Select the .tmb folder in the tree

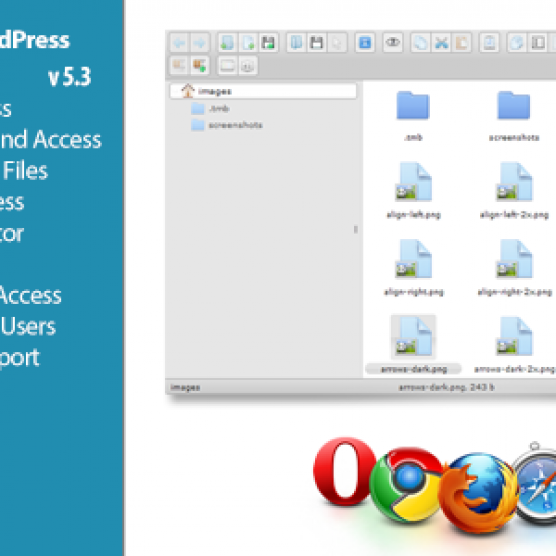click(210, 108)
